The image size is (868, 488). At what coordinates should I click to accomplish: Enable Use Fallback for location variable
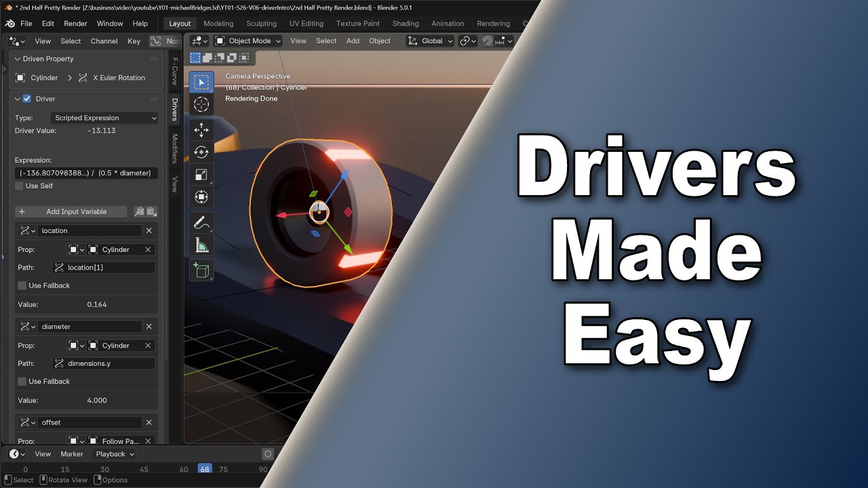coord(22,285)
